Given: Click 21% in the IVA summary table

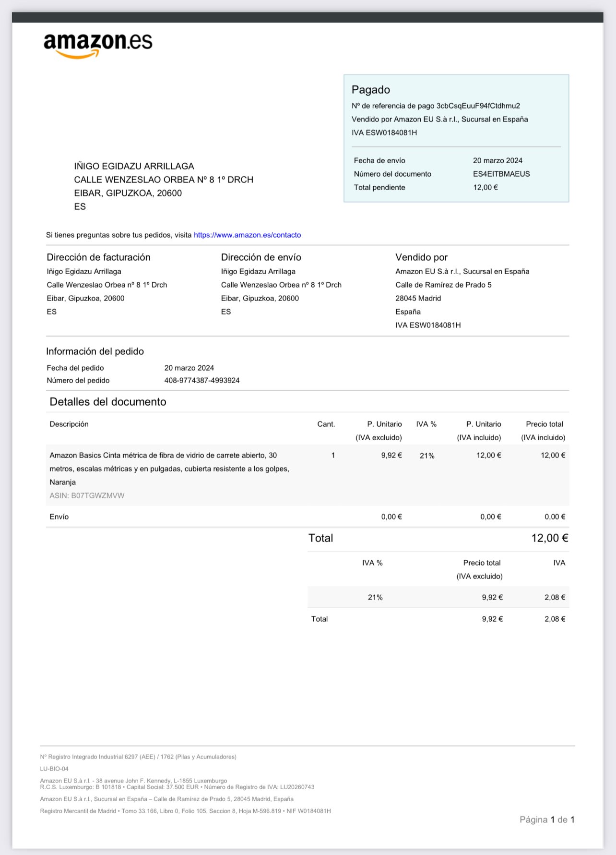Looking at the screenshot, I should pyautogui.click(x=375, y=597).
